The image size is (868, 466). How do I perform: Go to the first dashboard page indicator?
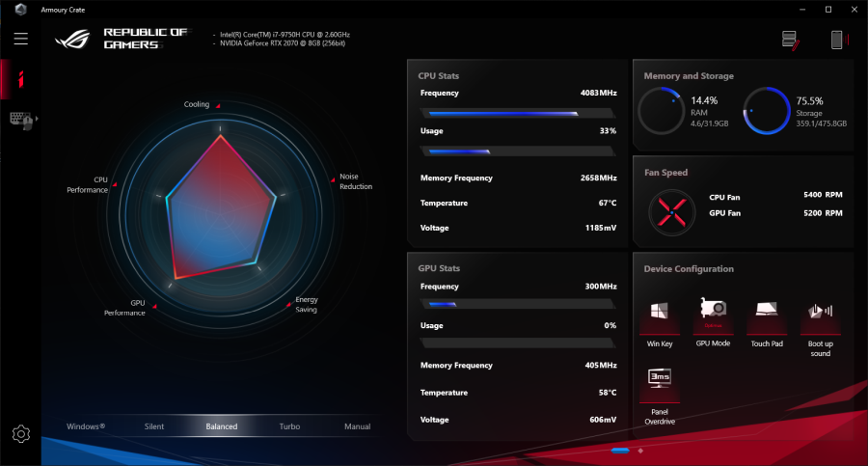pyautogui.click(x=620, y=451)
